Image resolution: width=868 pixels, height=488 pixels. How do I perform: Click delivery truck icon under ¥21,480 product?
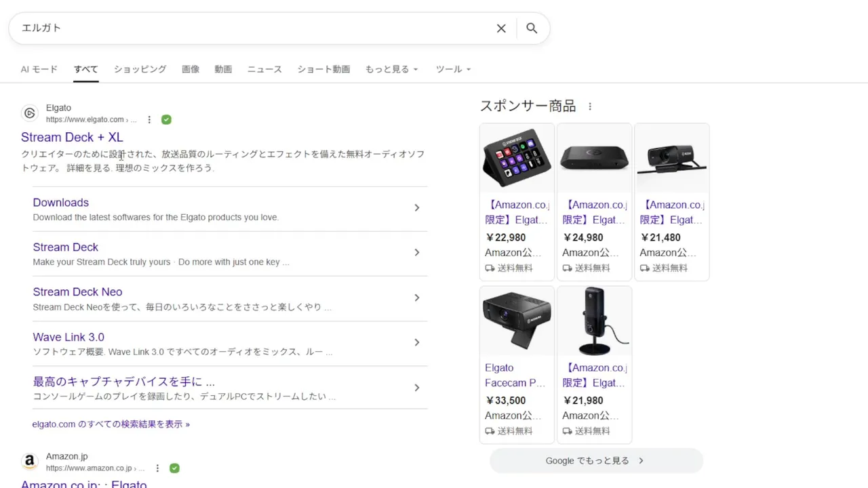(x=644, y=268)
